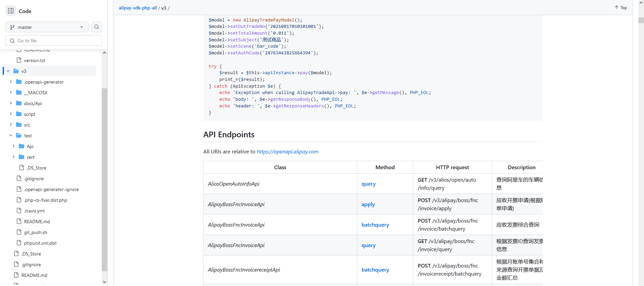
Task: Open query link for AlipayBossFncInvoiceApi
Action: click(368, 245)
